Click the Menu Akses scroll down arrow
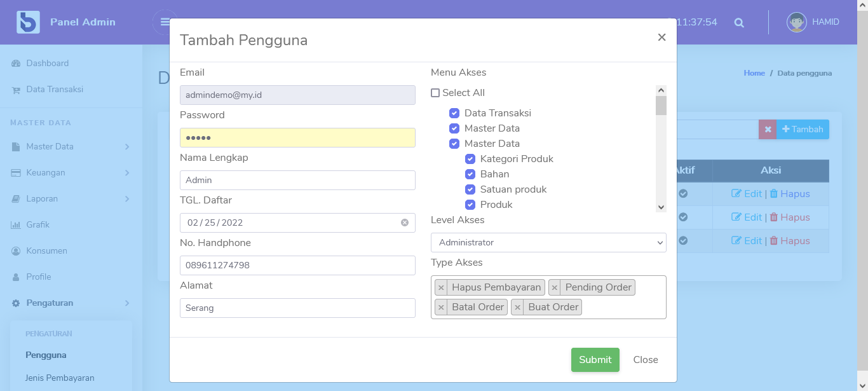 pyautogui.click(x=661, y=207)
